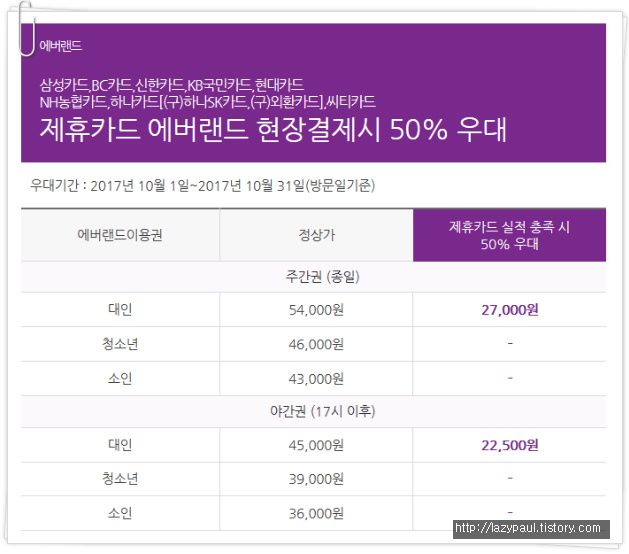Click 청소년 in the 야간권 section
This screenshot has height=554, width=629.
tap(120, 479)
